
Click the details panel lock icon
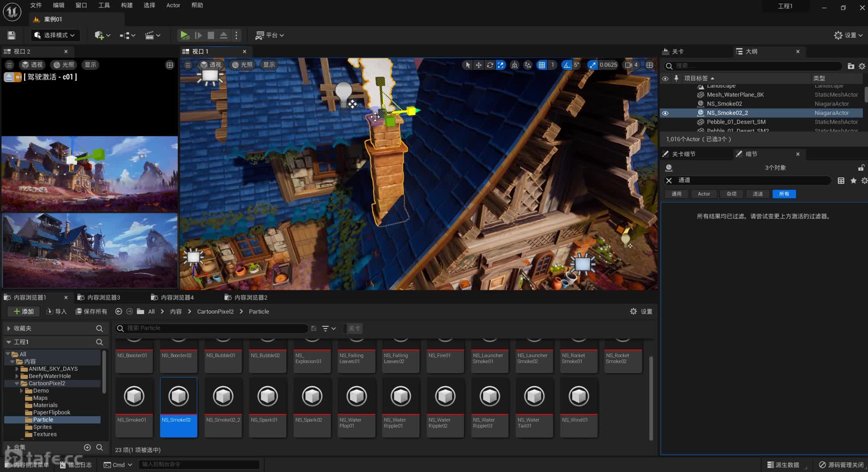pyautogui.click(x=861, y=168)
